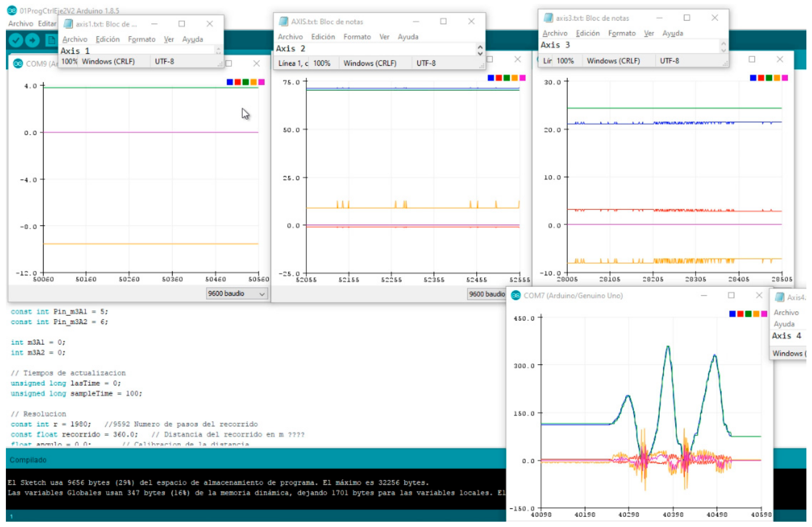The height and width of the screenshot is (527, 812).
Task: Open baud rate dropdown in middle plotter
Action: tap(487, 294)
